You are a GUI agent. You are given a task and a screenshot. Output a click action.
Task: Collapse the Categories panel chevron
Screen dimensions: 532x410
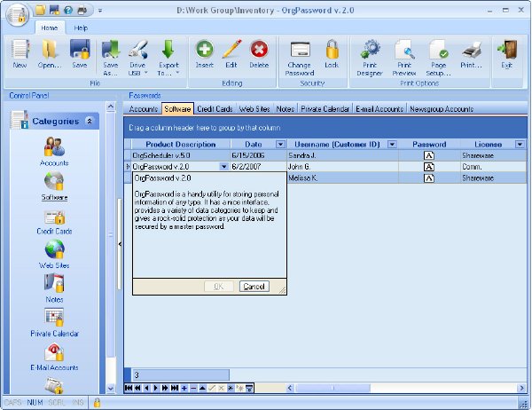point(90,121)
